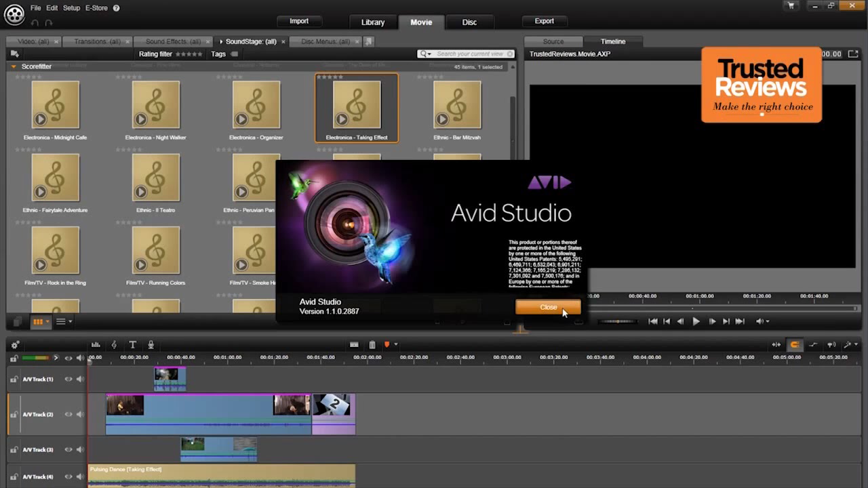Expand the master level arrow button
The image size is (868, 488).
tap(56, 358)
